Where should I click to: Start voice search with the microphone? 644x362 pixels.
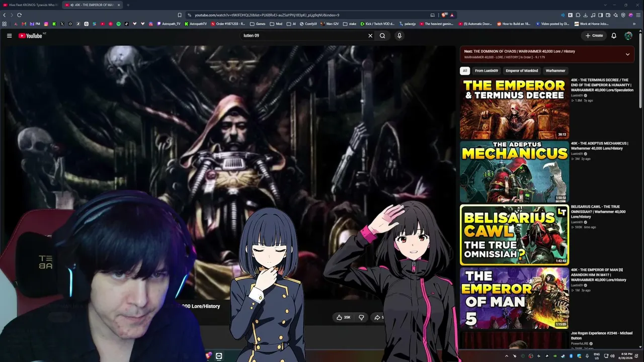399,36
